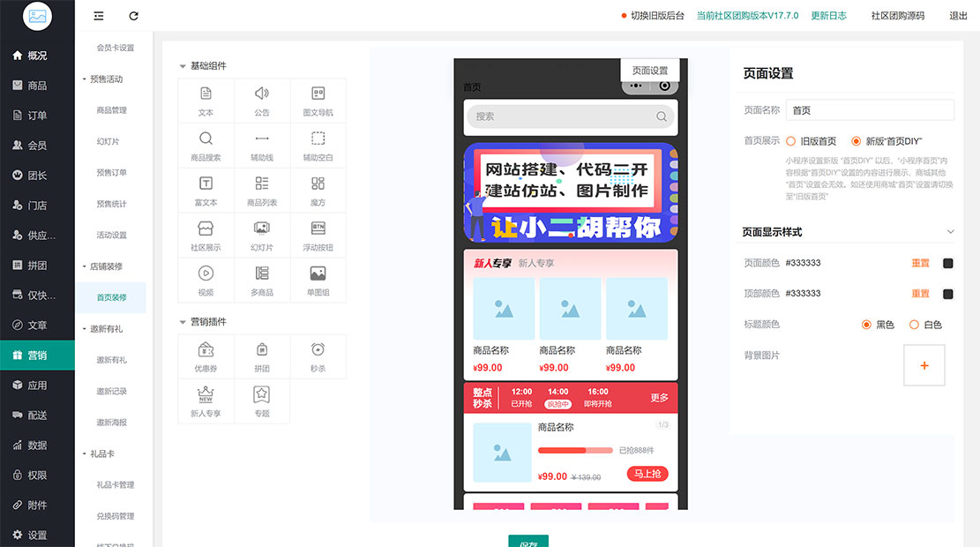This screenshot has width=980, height=547.
Task: Open the 页面颜色 color swatch
Action: point(948,263)
